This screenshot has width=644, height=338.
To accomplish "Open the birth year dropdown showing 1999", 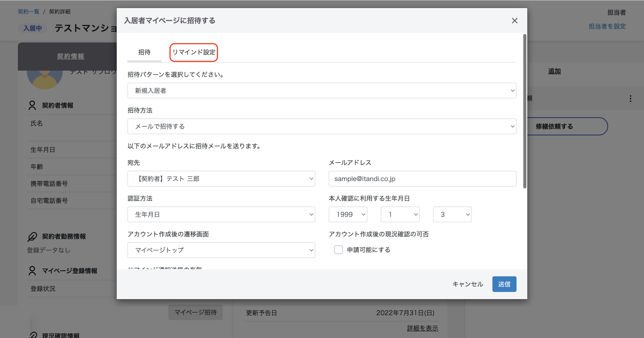I will pyautogui.click(x=348, y=215).
